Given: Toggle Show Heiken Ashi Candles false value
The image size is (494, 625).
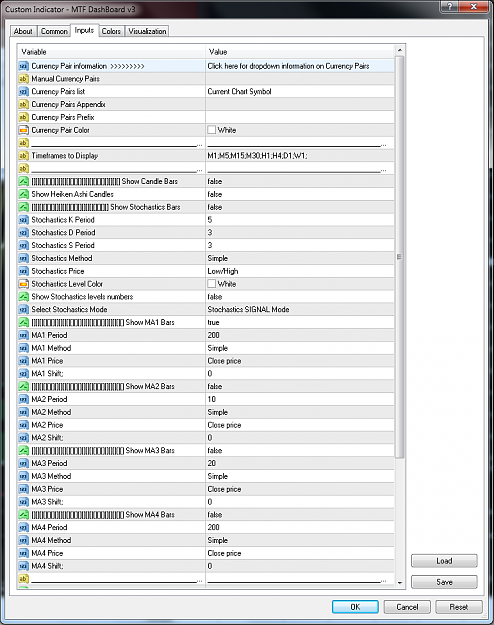Looking at the screenshot, I should pos(300,194).
